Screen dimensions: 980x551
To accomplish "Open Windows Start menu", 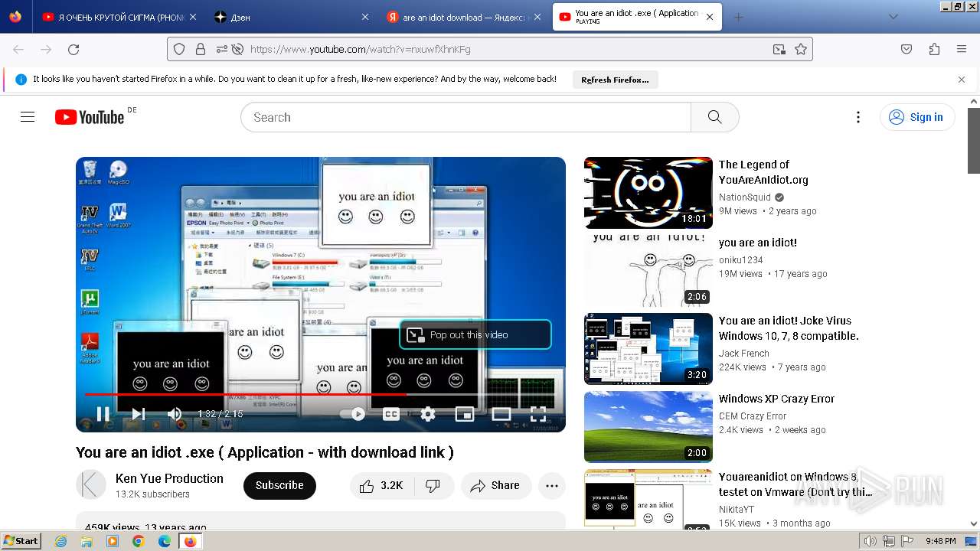I will tap(21, 541).
